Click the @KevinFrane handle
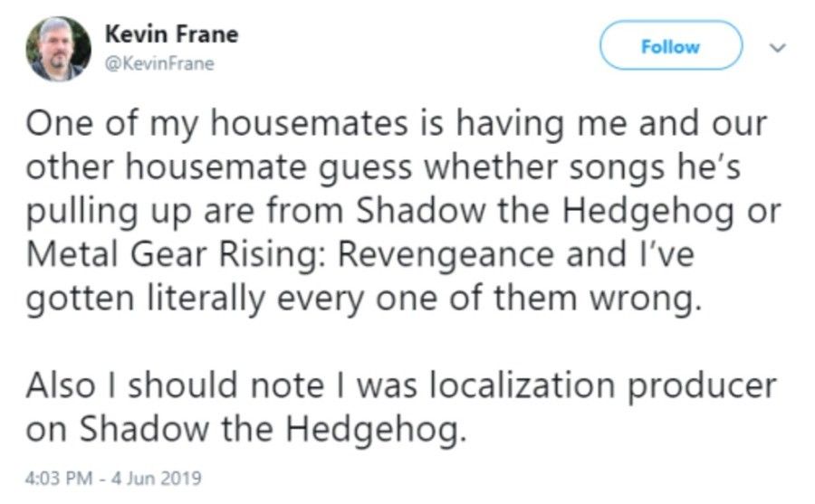815x504 pixels. click(x=160, y=64)
